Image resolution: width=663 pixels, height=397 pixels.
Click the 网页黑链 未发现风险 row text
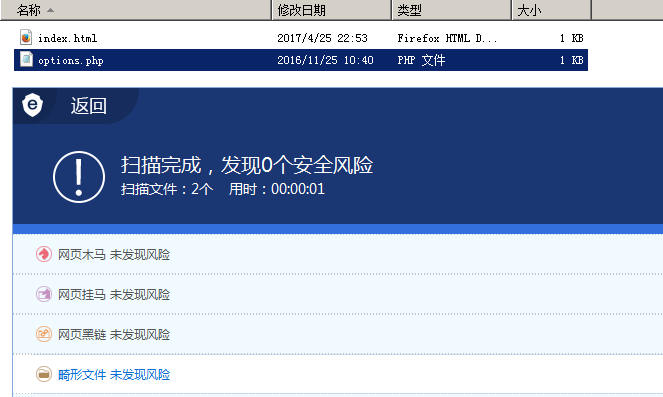coord(114,334)
